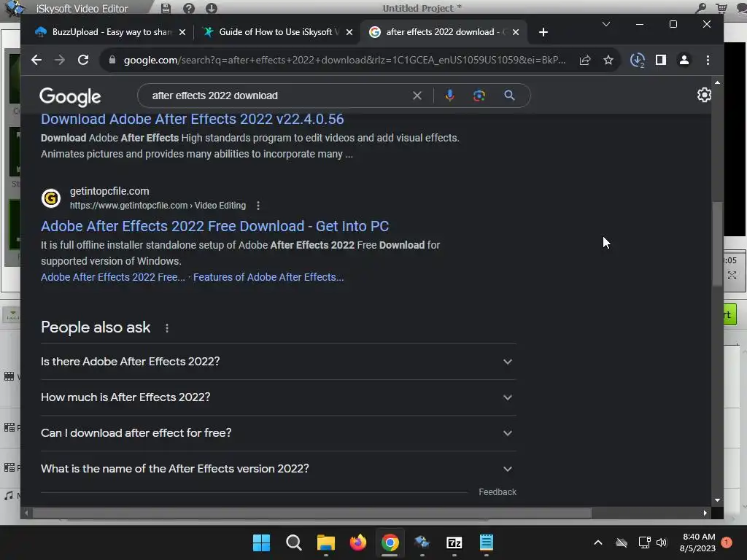Clear the Google search box text

click(417, 96)
